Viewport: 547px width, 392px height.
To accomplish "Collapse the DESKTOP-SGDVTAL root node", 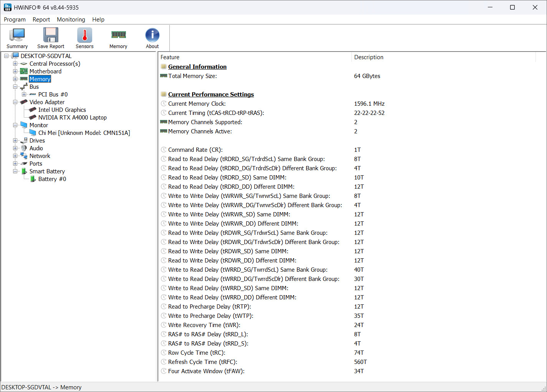I will click(x=6, y=56).
